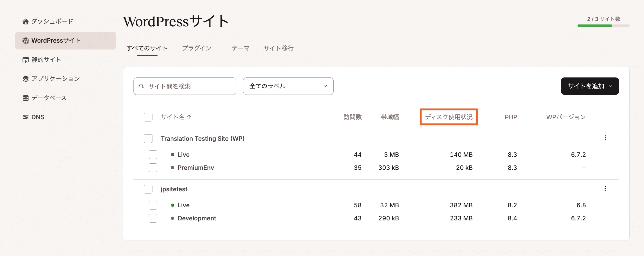Viewport: 644px width, 256px height.
Task: Select the checkbox for jpsitetest
Action: pyautogui.click(x=148, y=189)
